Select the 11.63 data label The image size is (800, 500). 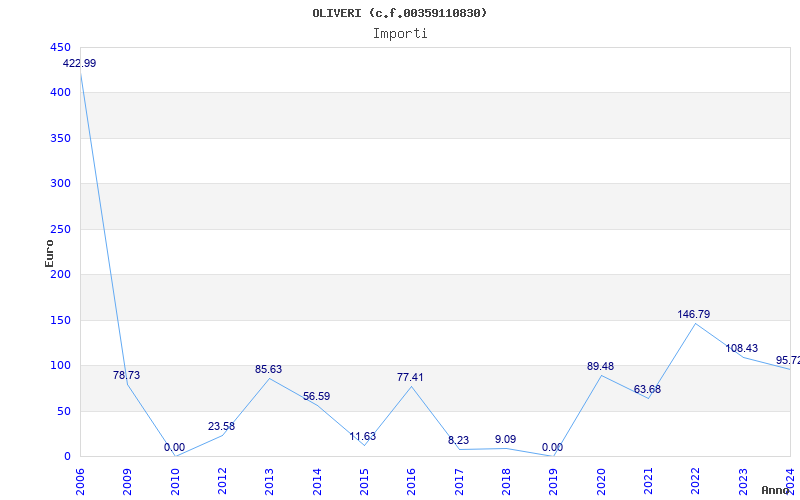click(x=362, y=436)
